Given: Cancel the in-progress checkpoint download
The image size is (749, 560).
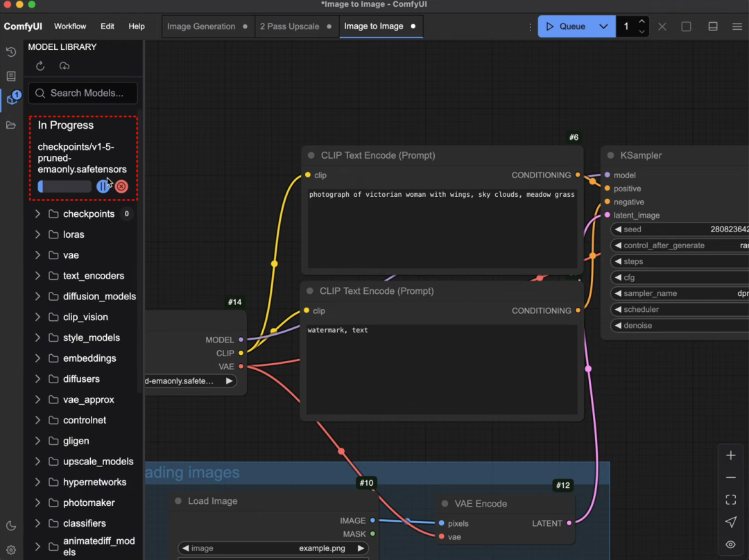Looking at the screenshot, I should [121, 186].
